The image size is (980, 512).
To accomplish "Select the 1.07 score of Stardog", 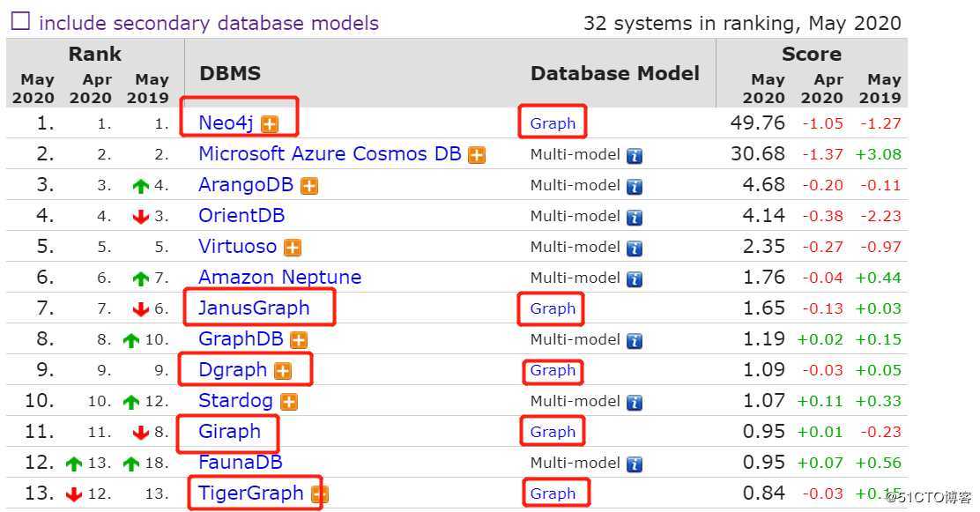I will 763,400.
